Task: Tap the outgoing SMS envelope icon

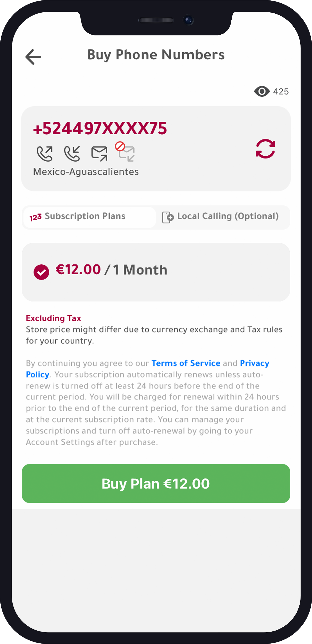Action: coord(99,153)
